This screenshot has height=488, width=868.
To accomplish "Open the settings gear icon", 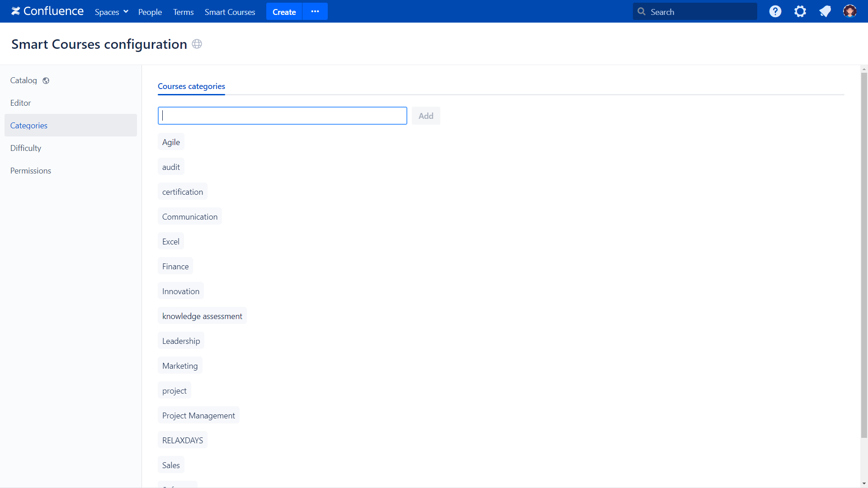I will click(800, 11).
